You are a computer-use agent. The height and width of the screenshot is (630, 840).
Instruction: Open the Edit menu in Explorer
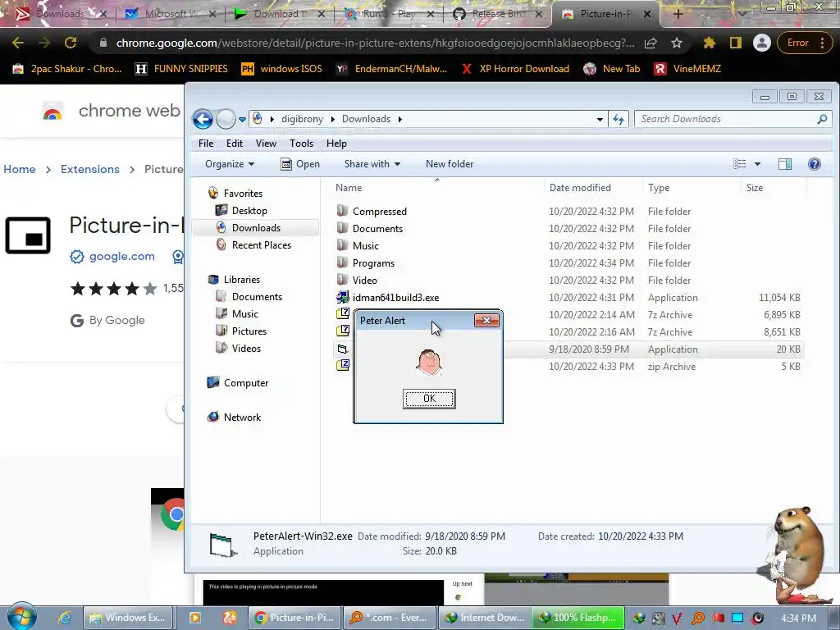click(x=234, y=144)
